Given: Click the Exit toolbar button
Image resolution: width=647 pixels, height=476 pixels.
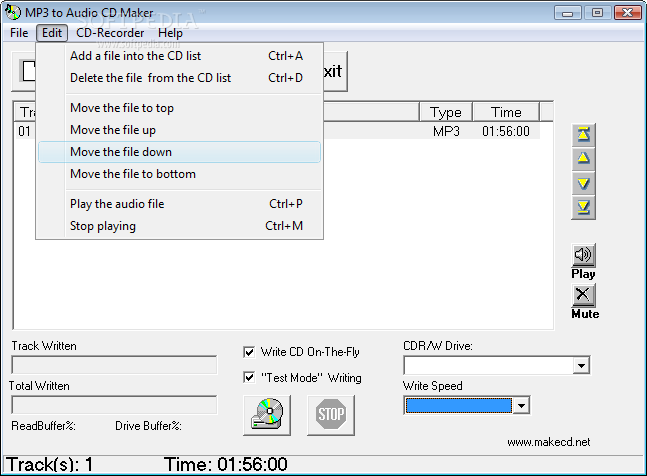Looking at the screenshot, I should 335,71.
